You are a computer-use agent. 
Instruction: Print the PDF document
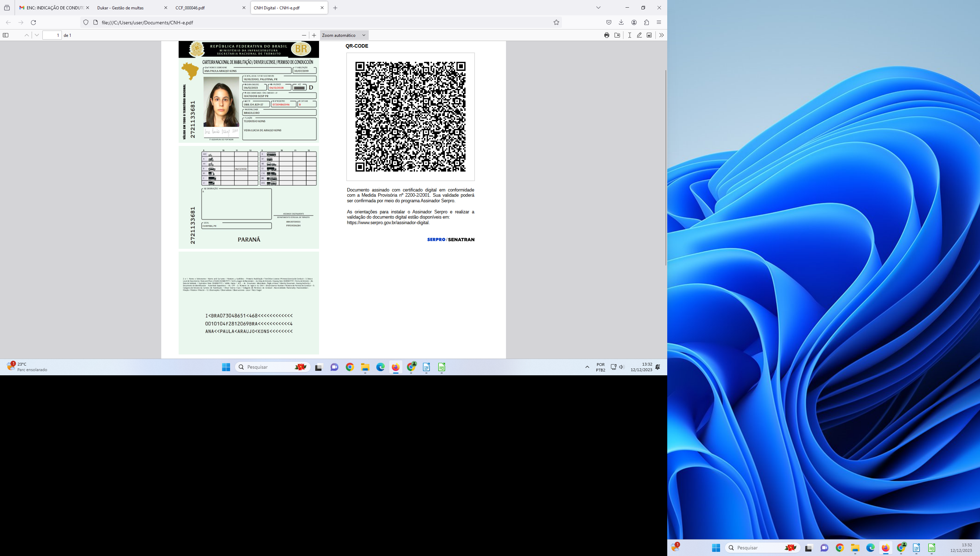tap(607, 35)
